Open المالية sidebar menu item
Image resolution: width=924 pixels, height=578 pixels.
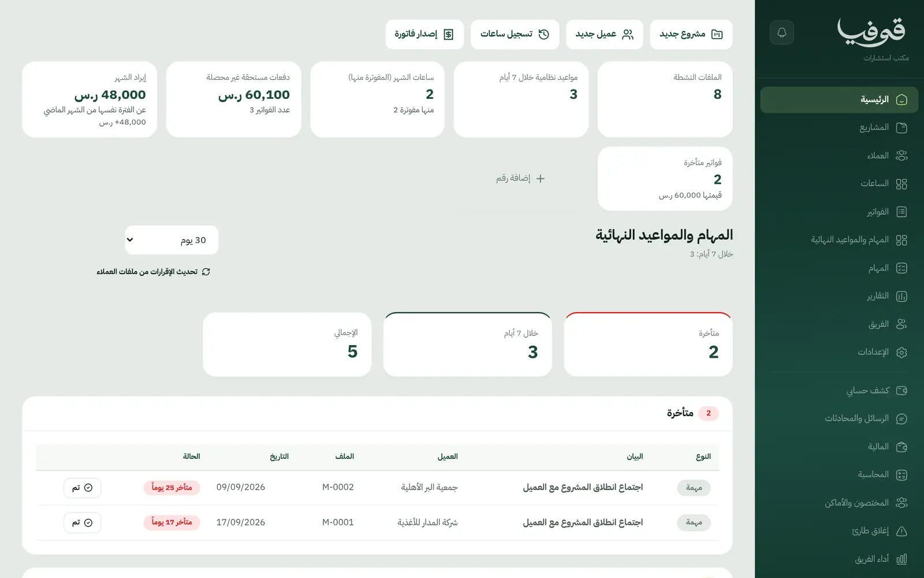(839, 447)
